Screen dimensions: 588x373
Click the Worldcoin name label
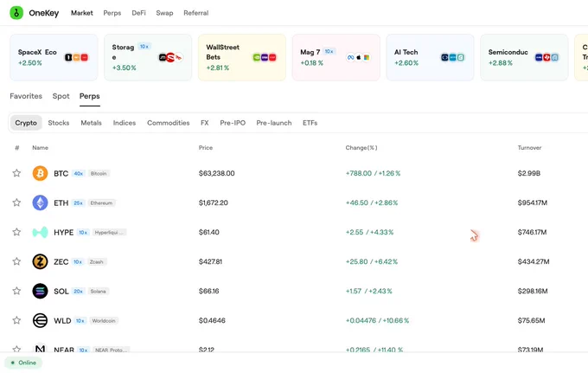click(x=104, y=321)
